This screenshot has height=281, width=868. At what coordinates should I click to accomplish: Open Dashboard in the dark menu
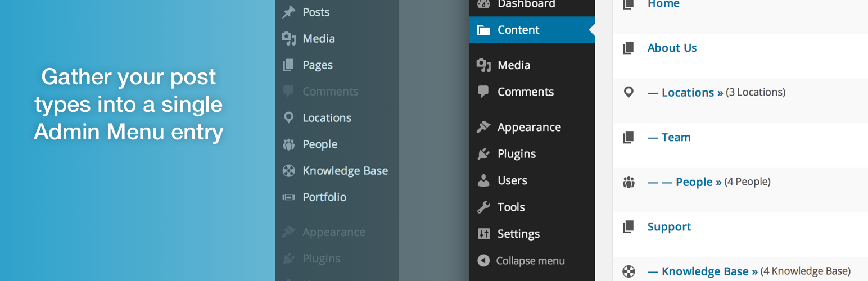526,4
